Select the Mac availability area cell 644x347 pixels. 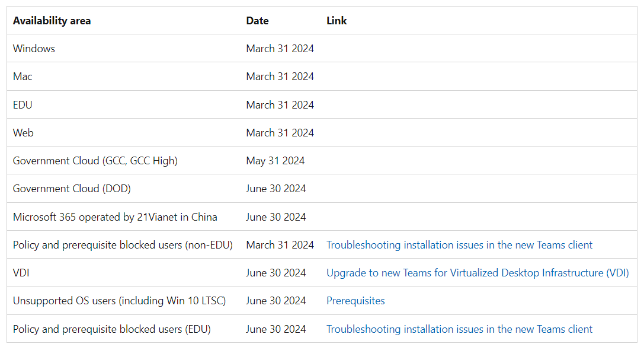coord(23,77)
